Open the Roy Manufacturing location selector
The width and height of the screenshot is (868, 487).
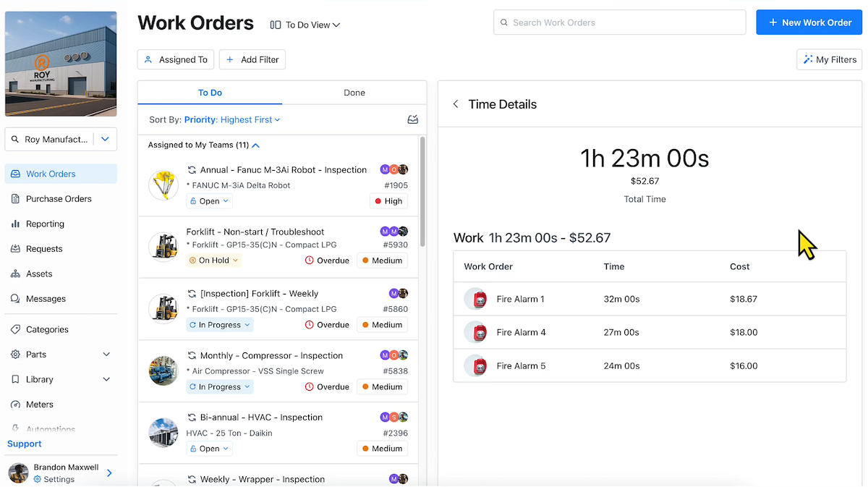[61, 139]
